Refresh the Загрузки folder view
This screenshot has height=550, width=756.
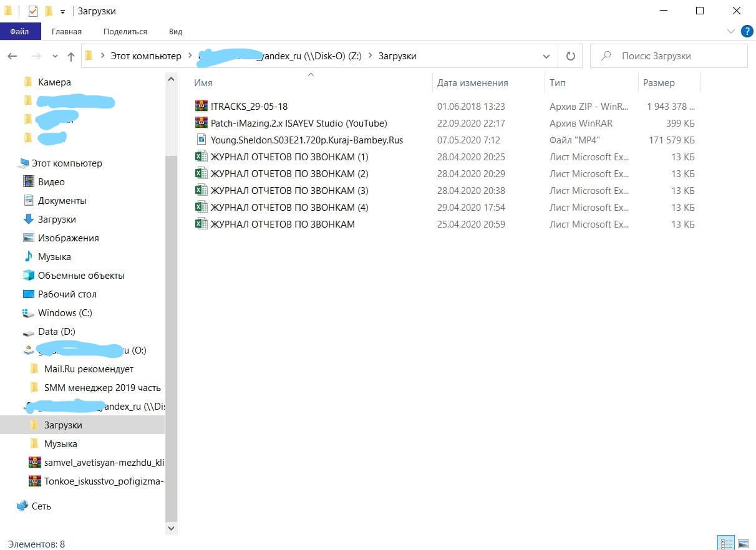pyautogui.click(x=570, y=56)
